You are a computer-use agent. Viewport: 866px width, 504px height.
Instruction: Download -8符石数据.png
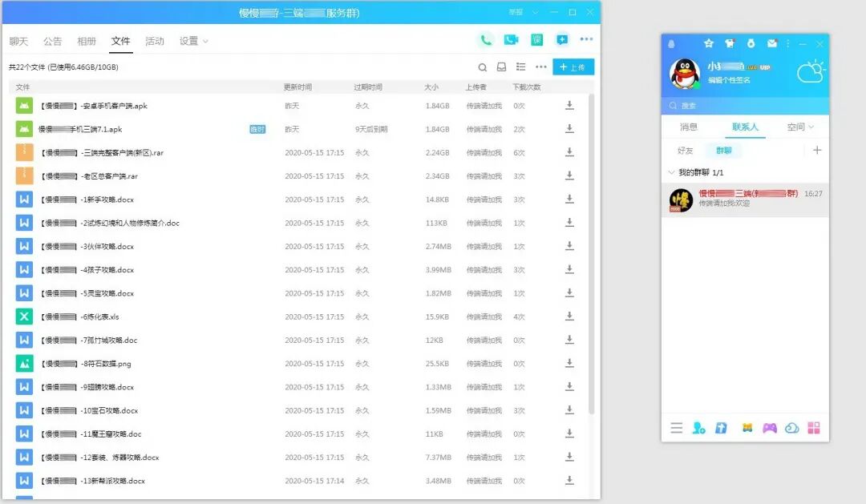coord(569,363)
